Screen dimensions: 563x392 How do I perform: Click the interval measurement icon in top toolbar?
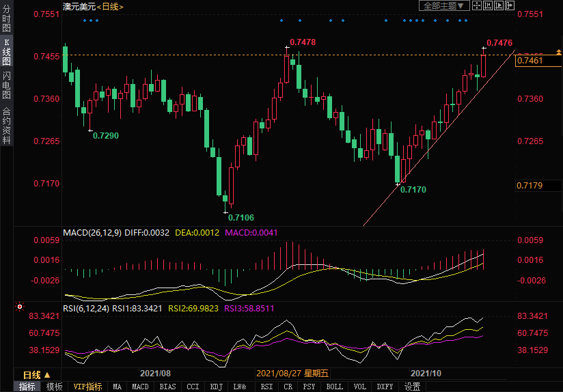click(488, 5)
